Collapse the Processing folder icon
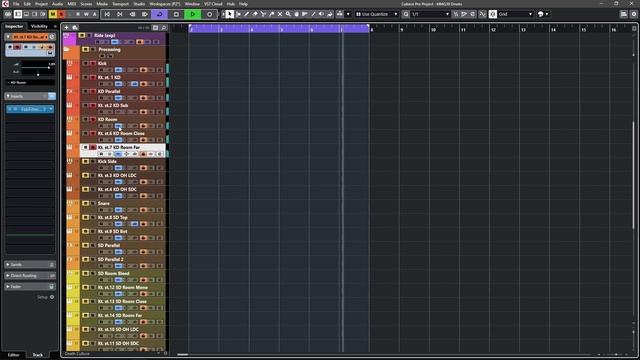This screenshot has width=640, height=360. click(67, 49)
